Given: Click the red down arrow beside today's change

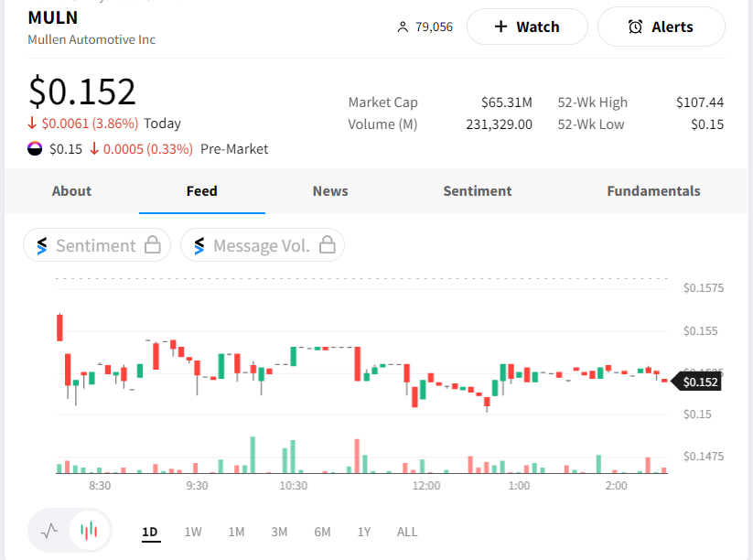Looking at the screenshot, I should coord(33,124).
